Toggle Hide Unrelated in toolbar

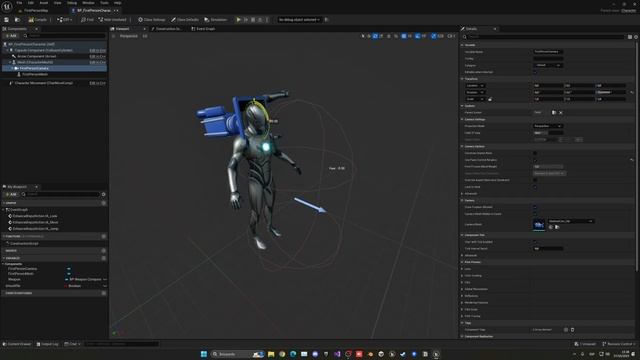112,20
